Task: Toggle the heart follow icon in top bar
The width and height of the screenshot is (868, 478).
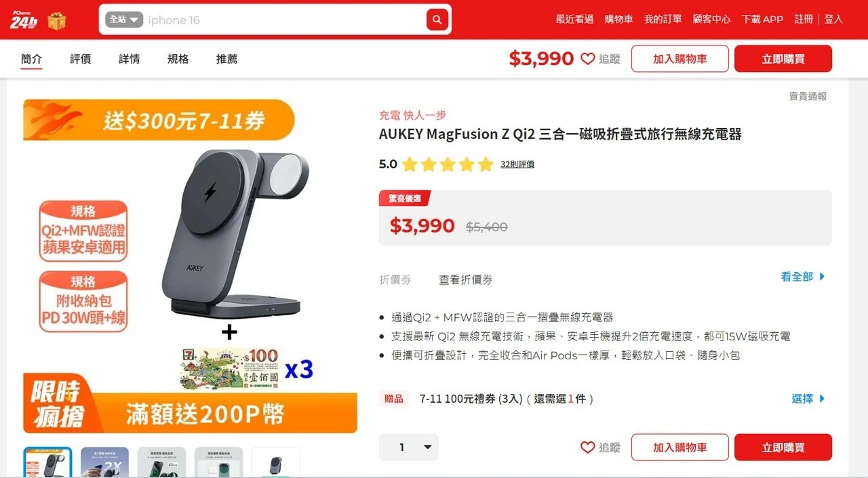Action: click(588, 59)
